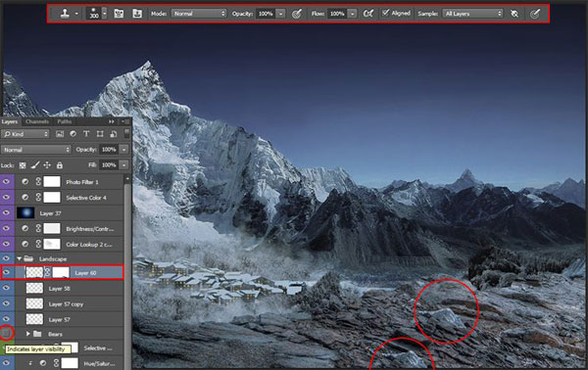Image resolution: width=588 pixels, height=370 pixels.
Task: Open the options bar Opacity slider arrow
Action: coord(281,14)
